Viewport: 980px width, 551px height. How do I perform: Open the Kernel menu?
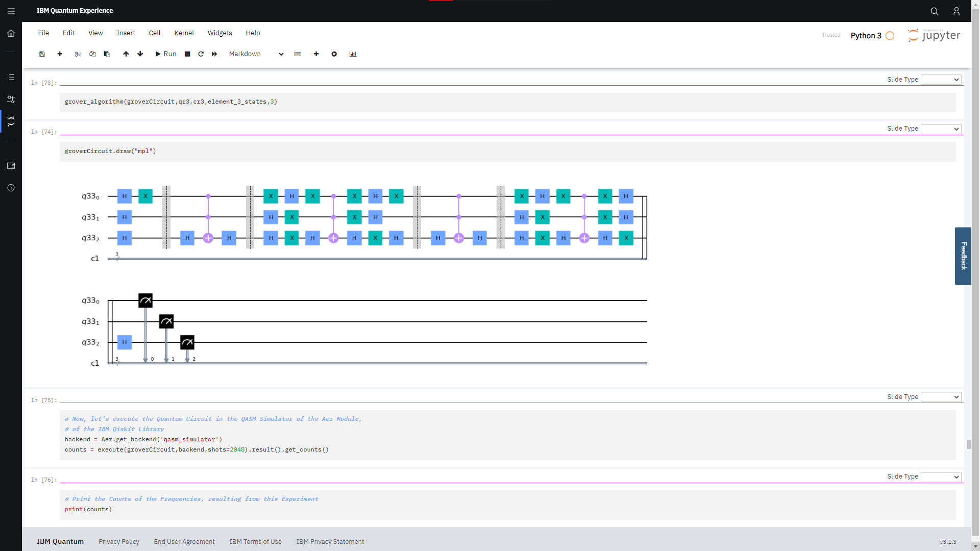point(184,33)
